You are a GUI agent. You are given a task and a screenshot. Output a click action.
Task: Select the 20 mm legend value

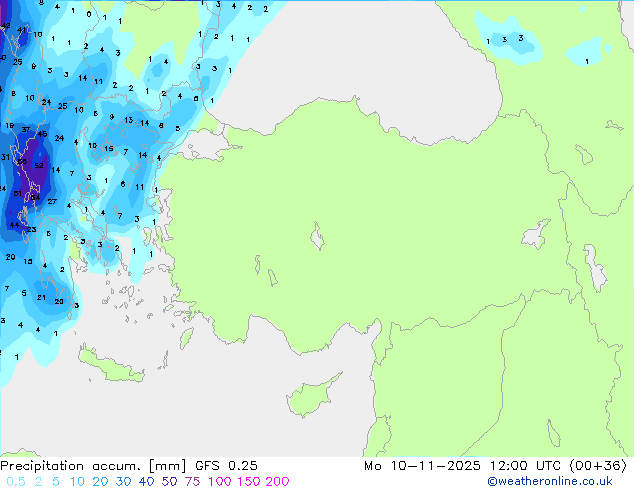click(100, 481)
